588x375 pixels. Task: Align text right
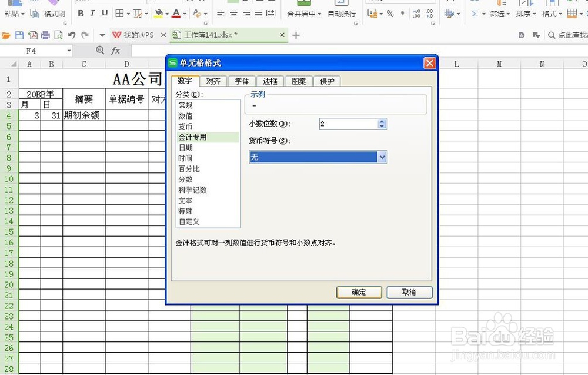pyautogui.click(x=246, y=14)
